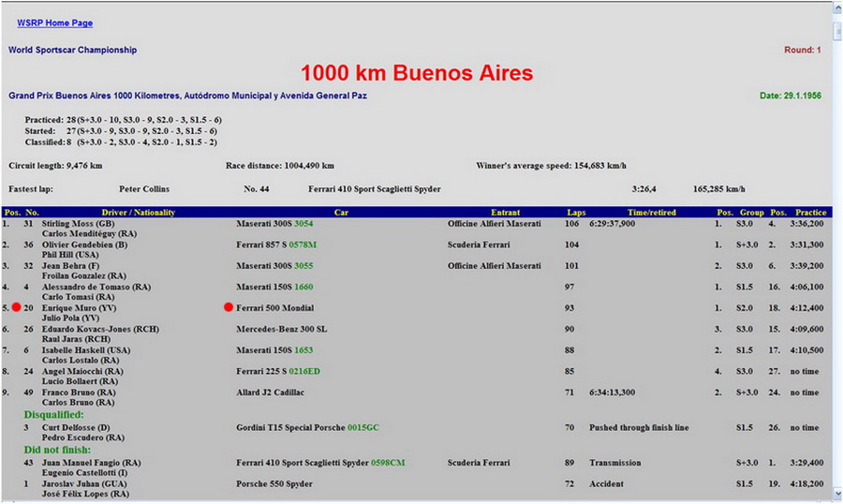Click car 'Porsche 550 Spyder'
The width and height of the screenshot is (843, 504).
[274, 484]
